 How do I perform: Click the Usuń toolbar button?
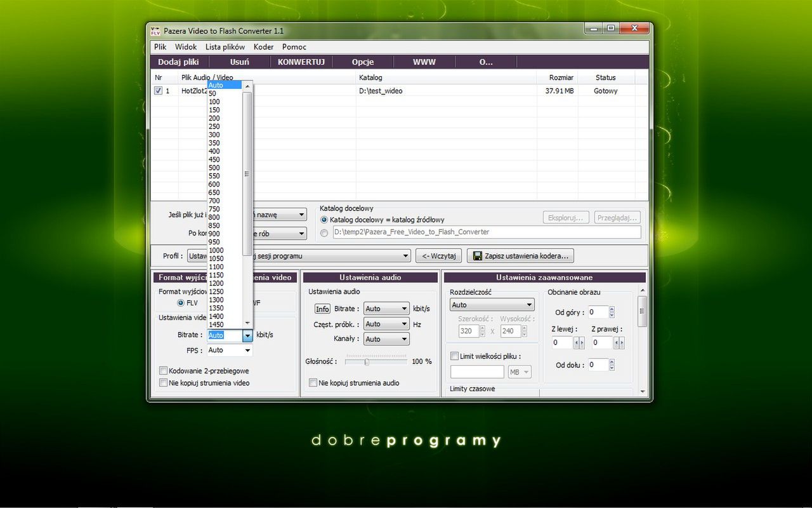point(240,62)
